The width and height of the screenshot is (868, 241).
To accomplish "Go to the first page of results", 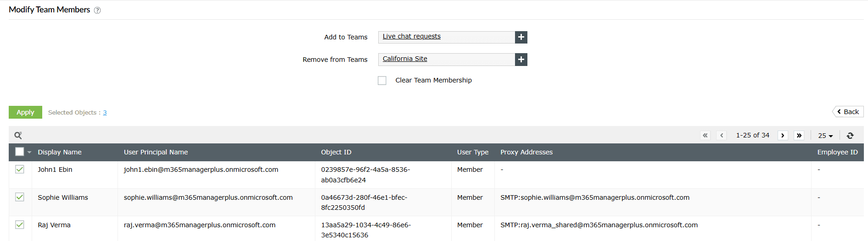I will tap(705, 136).
